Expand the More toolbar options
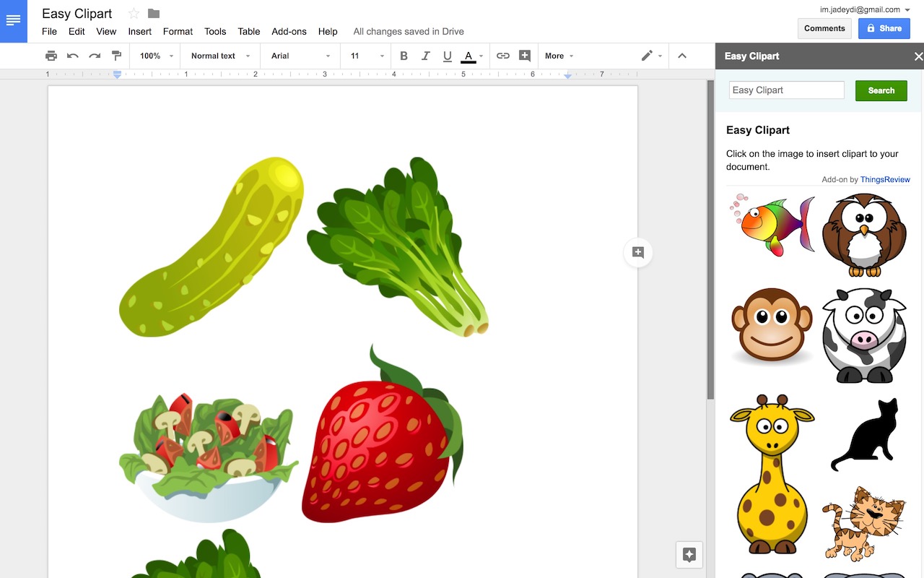 coord(559,56)
